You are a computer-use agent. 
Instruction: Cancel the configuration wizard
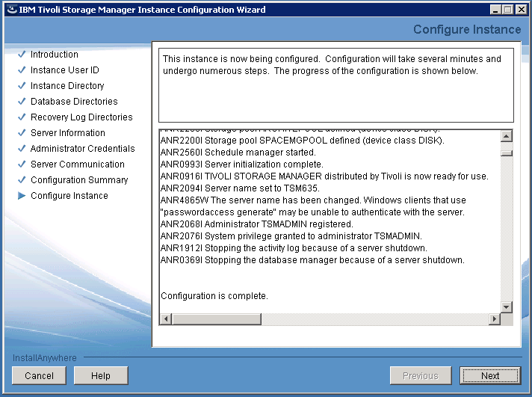tap(39, 375)
